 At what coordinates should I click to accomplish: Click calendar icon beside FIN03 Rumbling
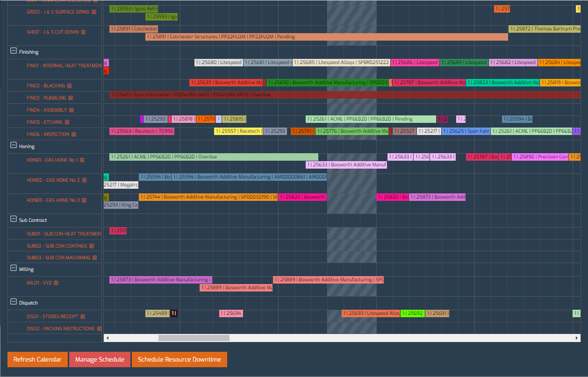(x=71, y=98)
